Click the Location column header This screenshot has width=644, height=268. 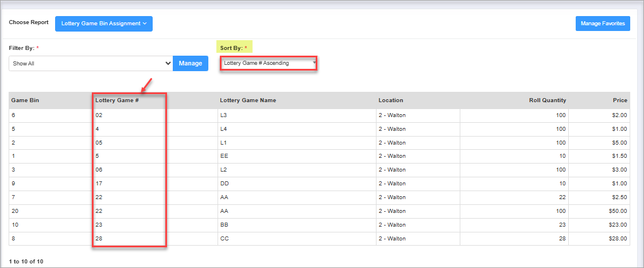(x=391, y=100)
